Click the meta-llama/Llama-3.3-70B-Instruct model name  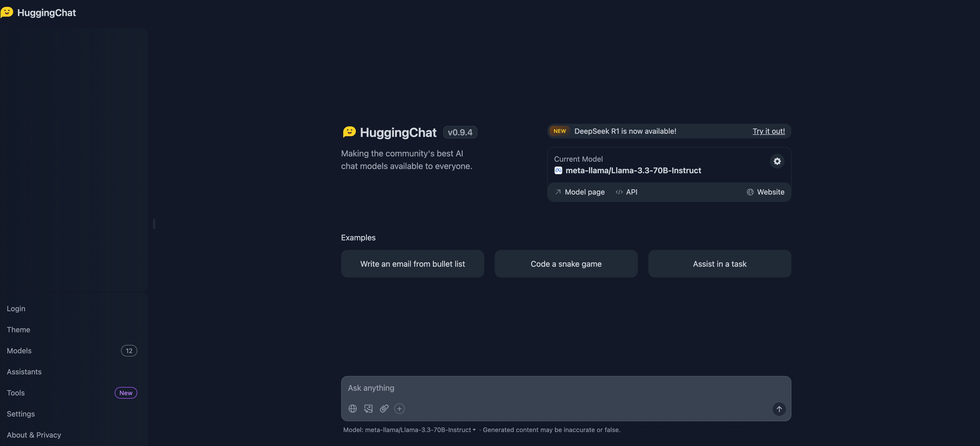pos(633,170)
